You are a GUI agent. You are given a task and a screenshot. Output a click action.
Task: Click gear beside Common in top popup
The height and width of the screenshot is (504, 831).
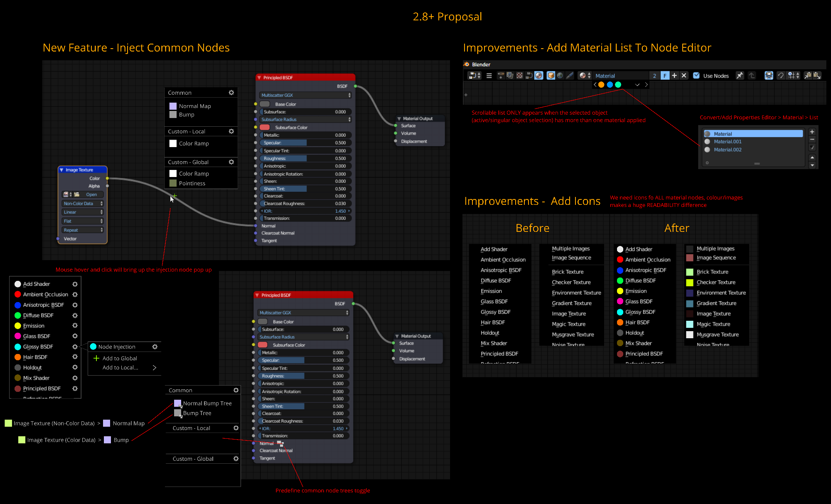[x=231, y=93]
